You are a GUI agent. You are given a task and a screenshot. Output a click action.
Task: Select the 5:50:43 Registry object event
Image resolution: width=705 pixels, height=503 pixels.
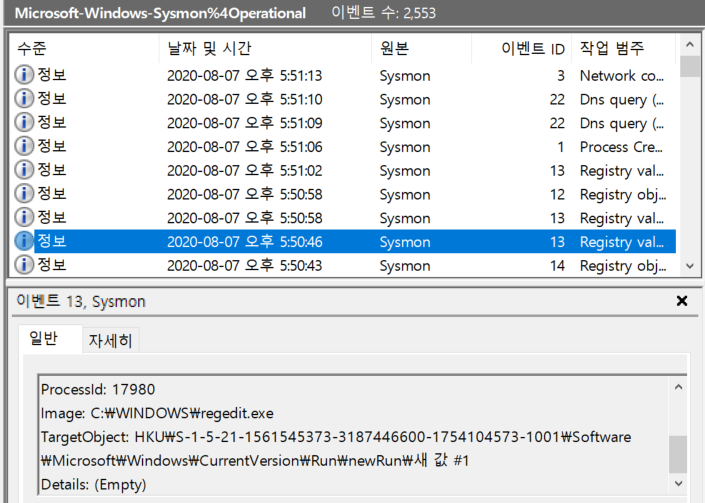(343, 266)
